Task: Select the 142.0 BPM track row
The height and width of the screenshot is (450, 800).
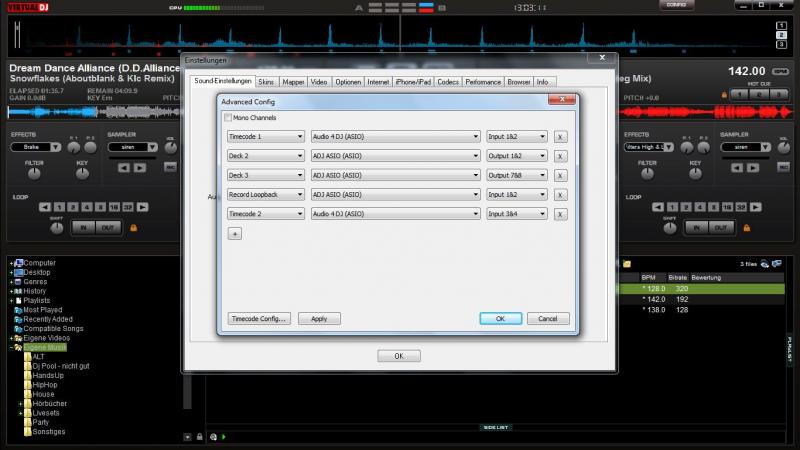Action: click(x=702, y=299)
